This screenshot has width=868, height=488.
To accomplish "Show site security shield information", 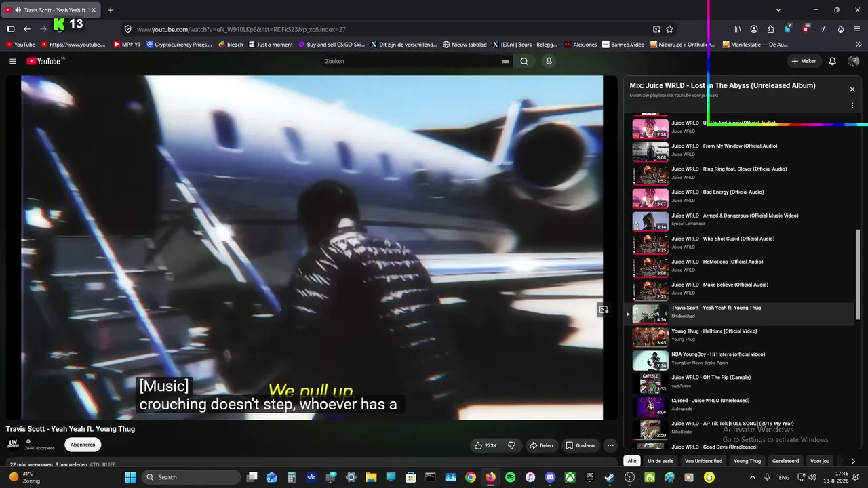I will tap(127, 29).
